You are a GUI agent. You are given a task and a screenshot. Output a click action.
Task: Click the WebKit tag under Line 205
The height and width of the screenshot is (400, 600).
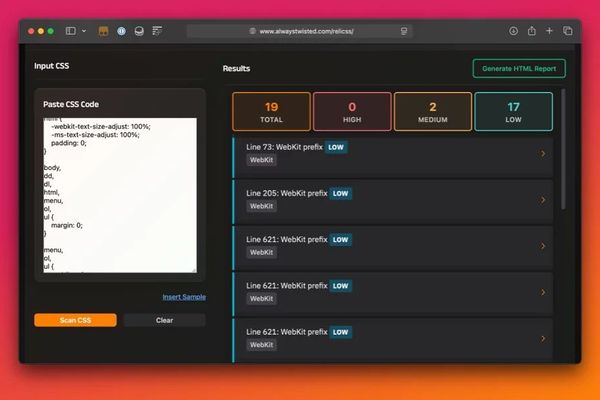261,206
